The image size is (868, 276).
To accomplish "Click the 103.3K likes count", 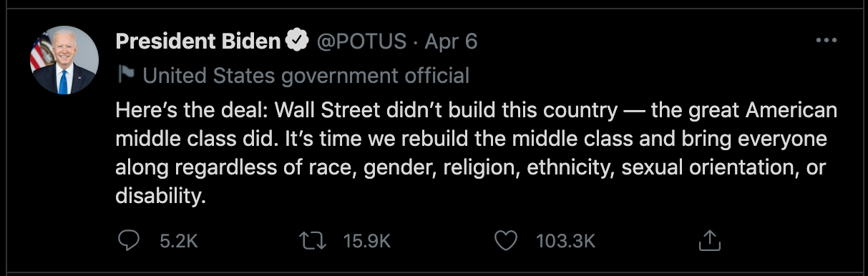I will (x=565, y=241).
